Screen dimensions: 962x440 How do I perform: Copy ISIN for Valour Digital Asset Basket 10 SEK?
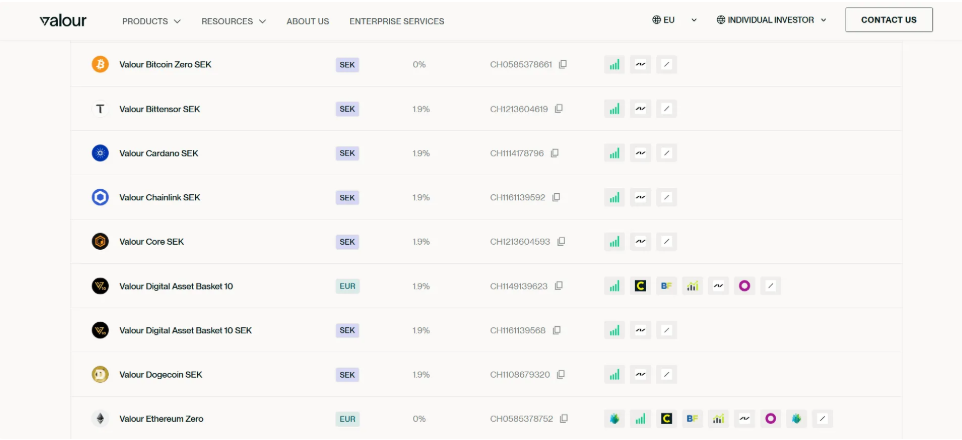click(556, 330)
